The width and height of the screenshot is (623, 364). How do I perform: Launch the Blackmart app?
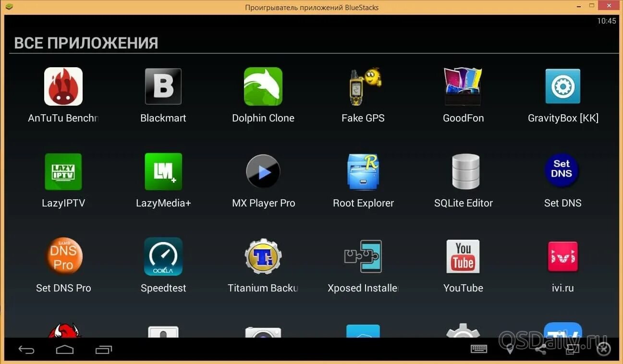coord(163,86)
